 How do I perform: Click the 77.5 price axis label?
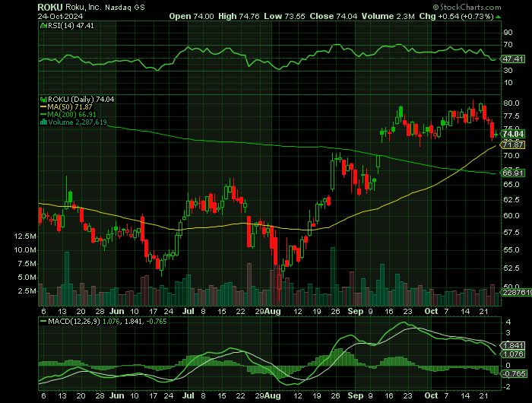click(x=511, y=116)
